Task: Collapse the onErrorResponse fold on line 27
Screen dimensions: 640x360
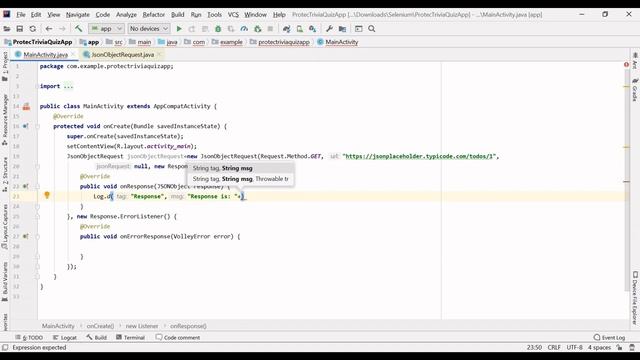Action: (x=37, y=236)
